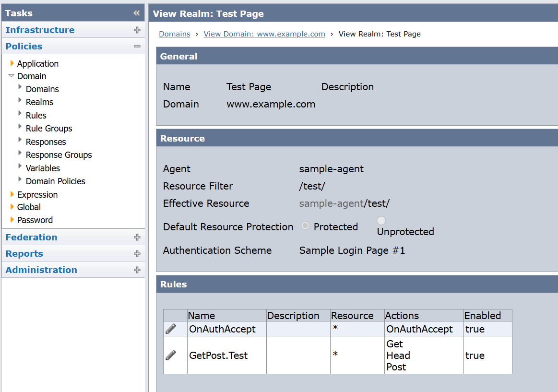Expand Federation section plus icon
Screen dimensions: 558x392
point(137,237)
